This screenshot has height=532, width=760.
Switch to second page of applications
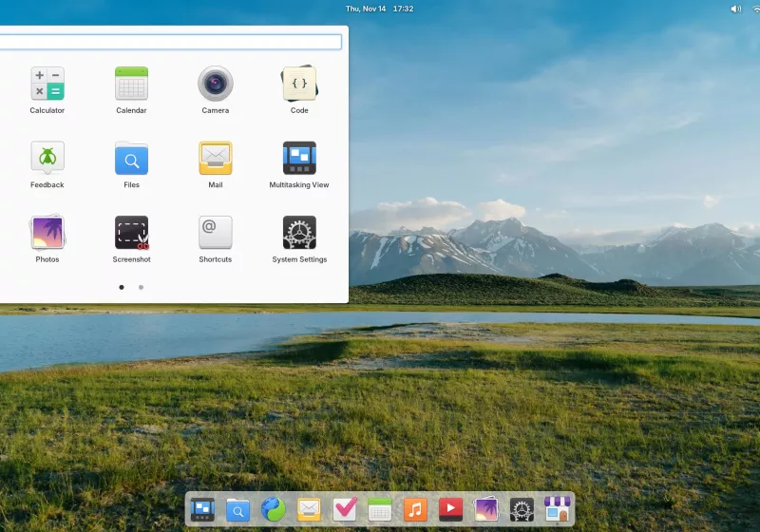(141, 287)
